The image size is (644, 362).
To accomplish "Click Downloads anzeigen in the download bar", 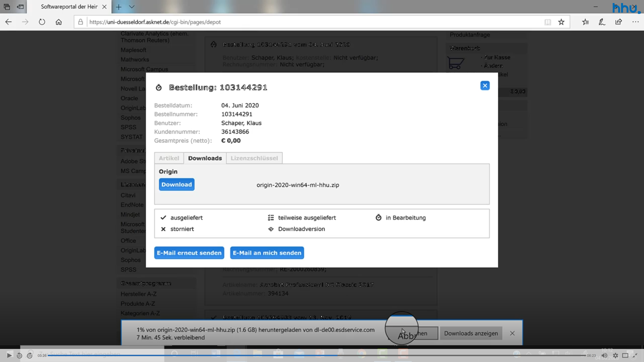I will 471,333.
